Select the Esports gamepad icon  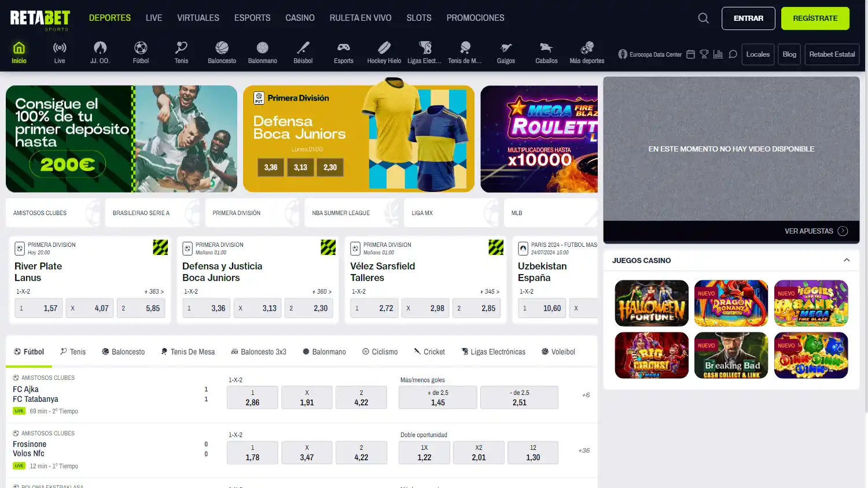point(344,53)
